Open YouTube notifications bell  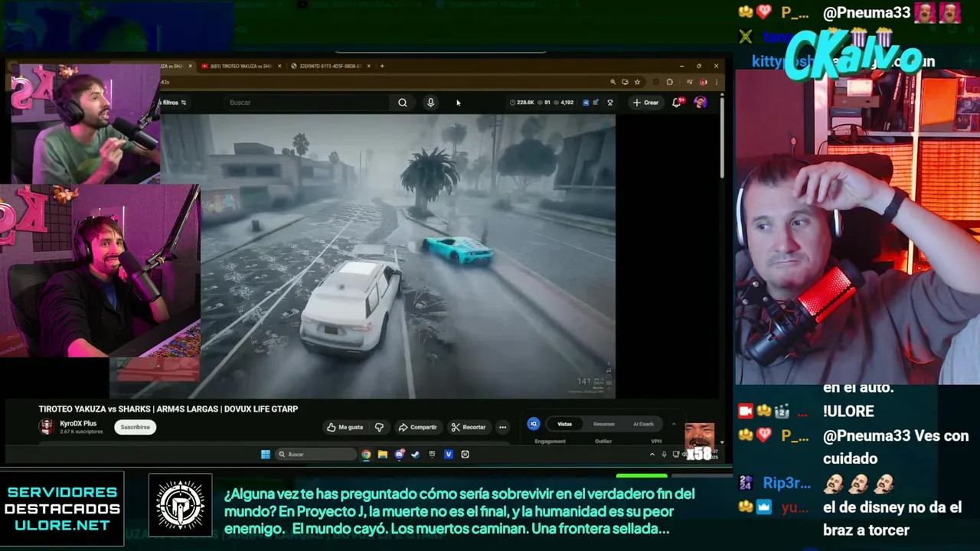coord(677,103)
